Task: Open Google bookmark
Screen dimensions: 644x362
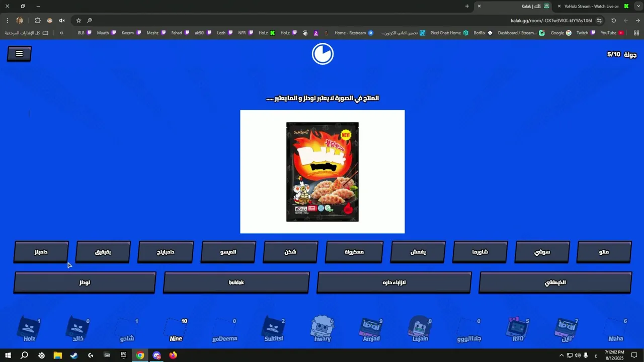Action: 561,33
